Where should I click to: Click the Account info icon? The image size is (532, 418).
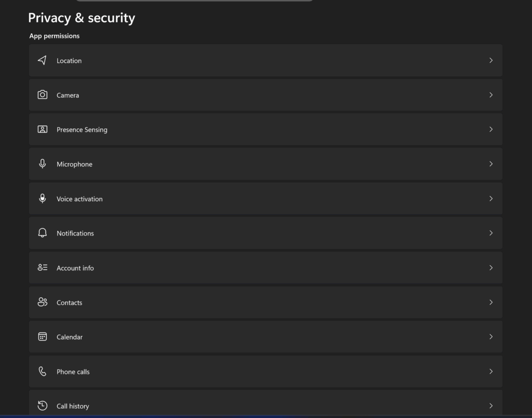click(42, 267)
